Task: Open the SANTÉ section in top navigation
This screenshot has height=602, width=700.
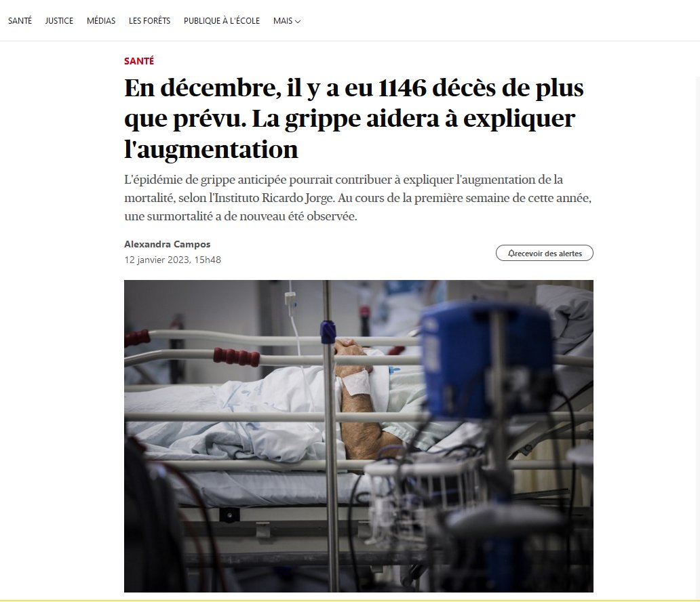Action: point(20,21)
